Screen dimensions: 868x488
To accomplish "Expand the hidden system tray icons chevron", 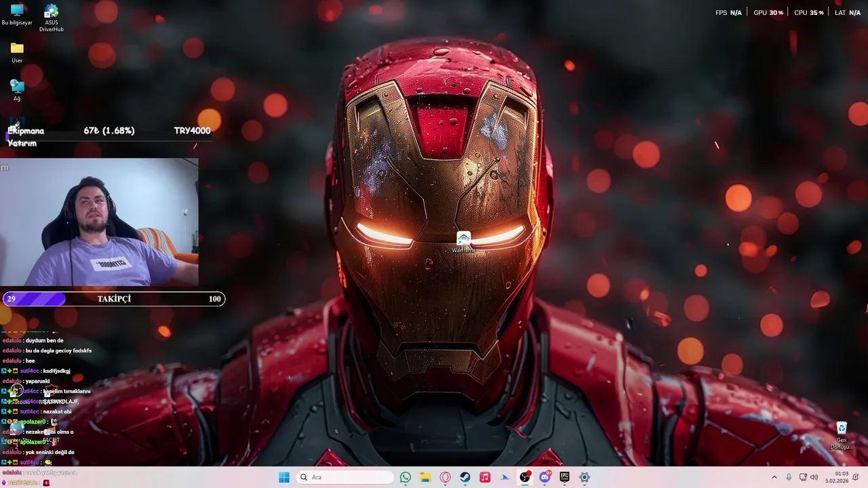I will (x=774, y=477).
